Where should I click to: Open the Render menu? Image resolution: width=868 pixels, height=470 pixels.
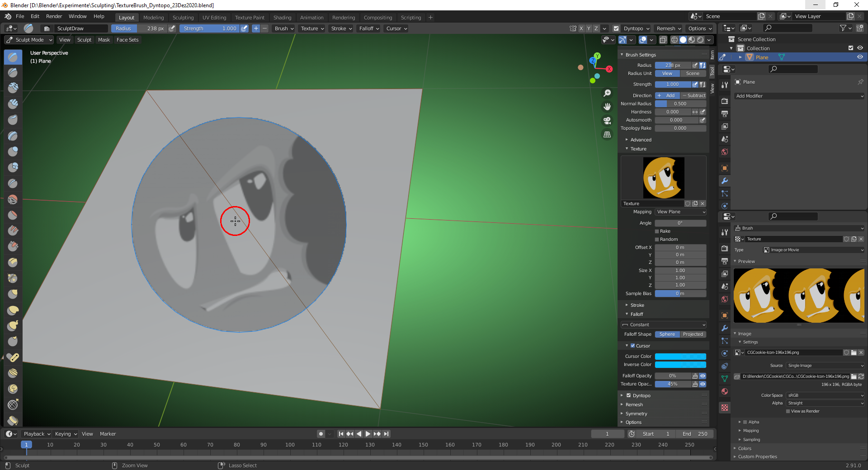point(54,16)
